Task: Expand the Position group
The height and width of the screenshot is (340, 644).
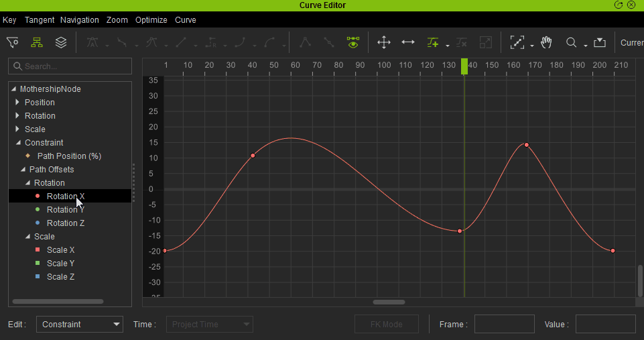Action: click(17, 102)
